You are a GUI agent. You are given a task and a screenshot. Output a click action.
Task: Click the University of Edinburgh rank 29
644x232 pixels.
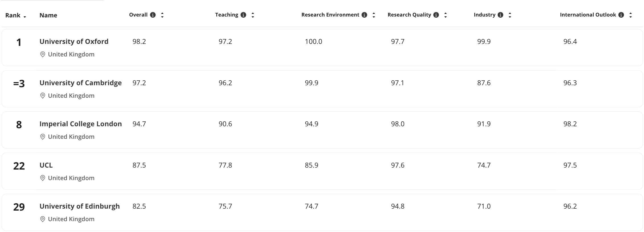pyautogui.click(x=19, y=207)
